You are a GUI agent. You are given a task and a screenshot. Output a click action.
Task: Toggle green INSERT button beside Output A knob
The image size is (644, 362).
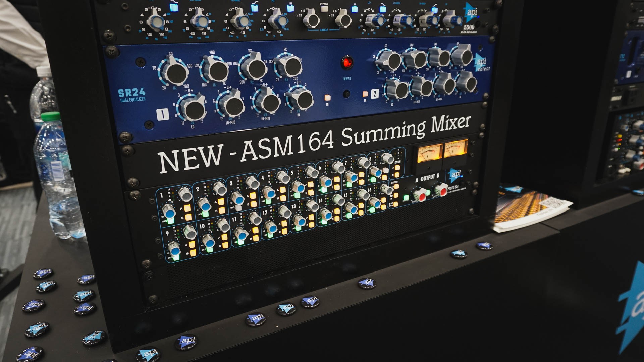pyautogui.click(x=406, y=198)
